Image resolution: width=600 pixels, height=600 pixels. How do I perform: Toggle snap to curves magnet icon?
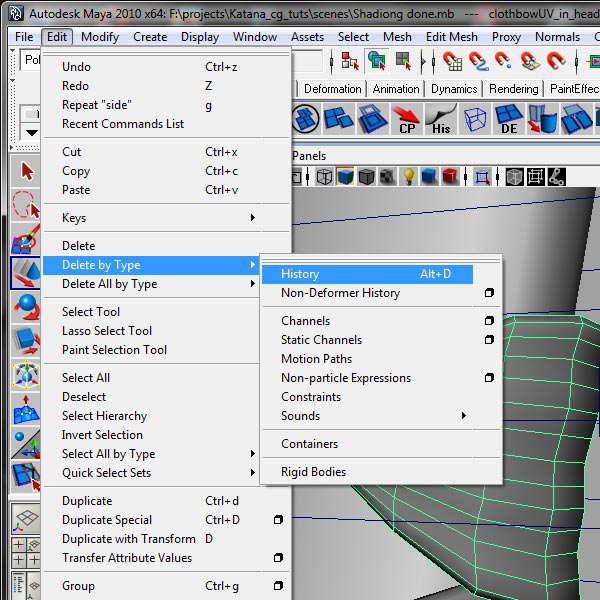(x=478, y=61)
